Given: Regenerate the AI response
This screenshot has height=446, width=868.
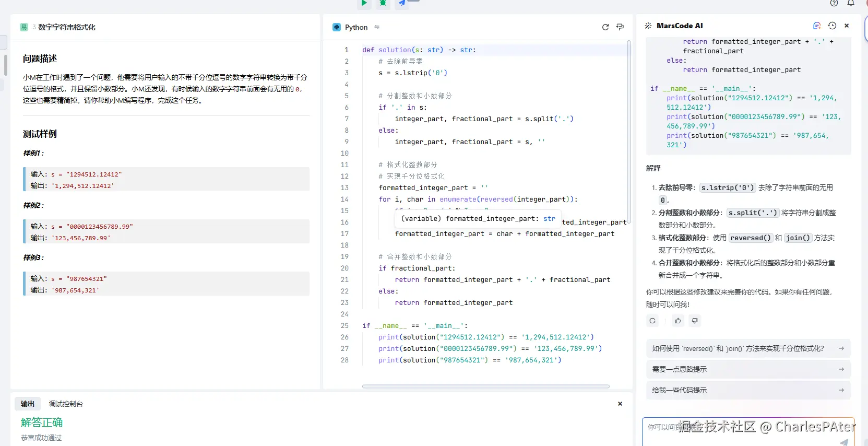Looking at the screenshot, I should [x=652, y=321].
